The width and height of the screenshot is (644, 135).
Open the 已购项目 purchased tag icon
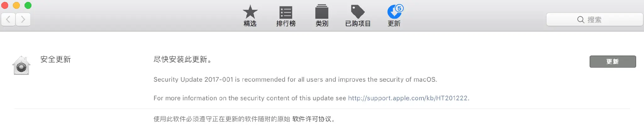coord(358,12)
